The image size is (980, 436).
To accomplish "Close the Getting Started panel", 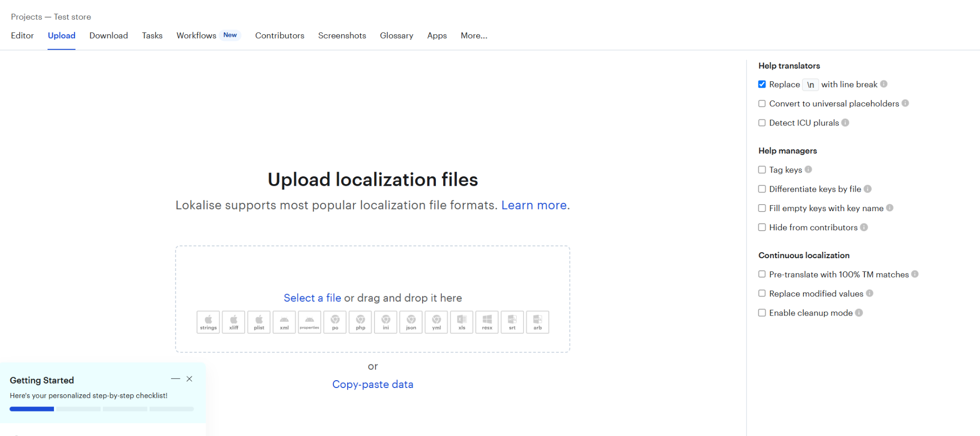I will click(x=189, y=379).
